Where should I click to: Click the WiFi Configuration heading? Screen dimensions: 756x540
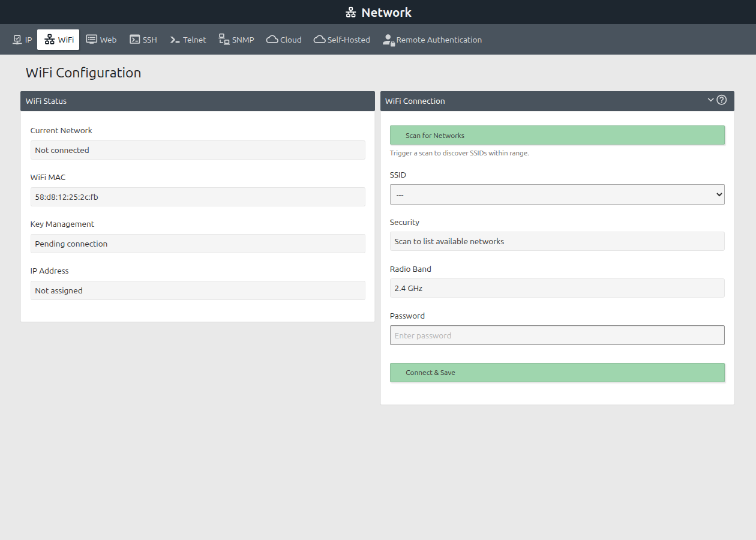pos(83,73)
